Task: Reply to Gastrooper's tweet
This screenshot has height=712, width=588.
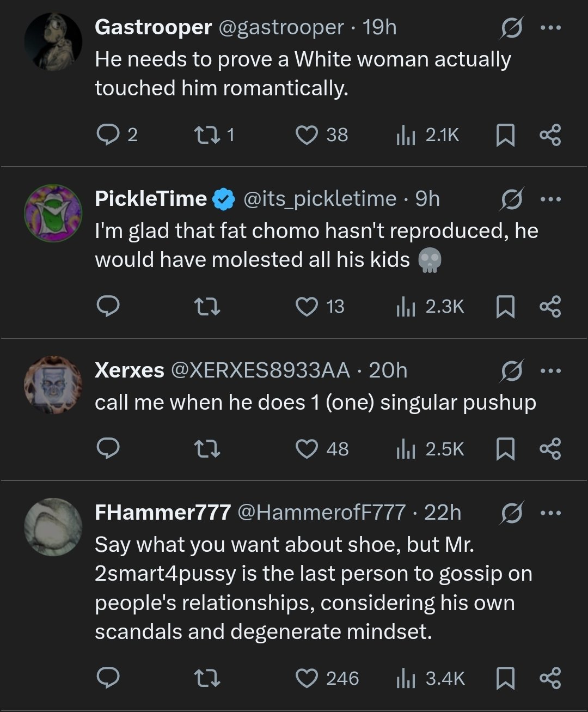Action: click(108, 135)
